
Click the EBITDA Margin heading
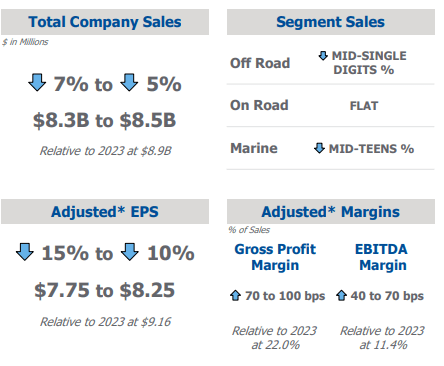382,257
